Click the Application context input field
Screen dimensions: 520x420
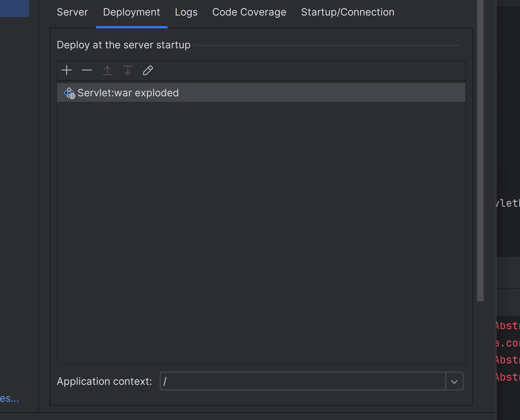pyautogui.click(x=303, y=381)
